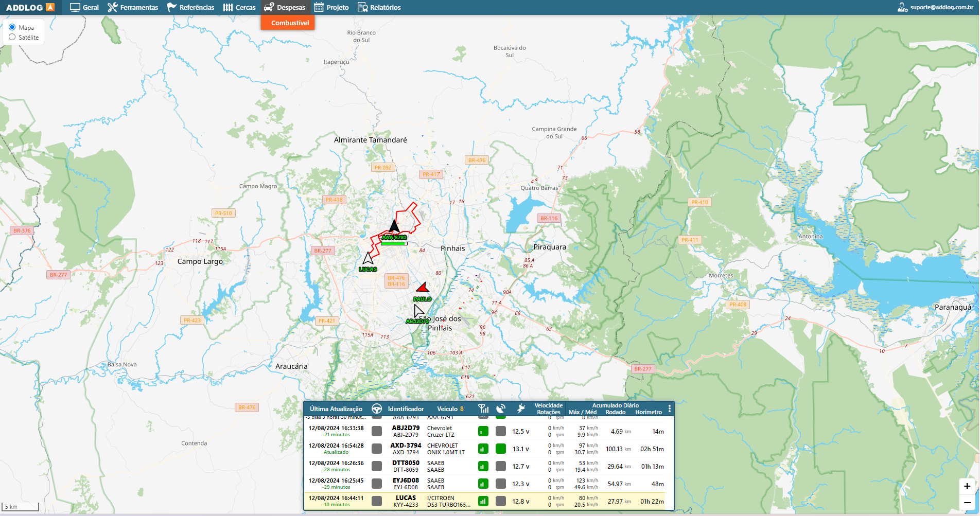Select the Mapa radio button
980x516 pixels.
pos(12,27)
